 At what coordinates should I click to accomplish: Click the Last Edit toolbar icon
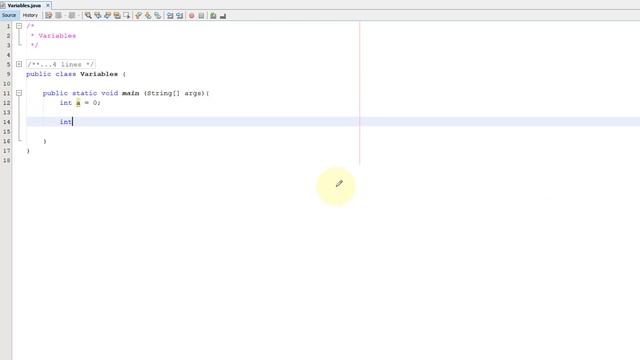[49, 16]
